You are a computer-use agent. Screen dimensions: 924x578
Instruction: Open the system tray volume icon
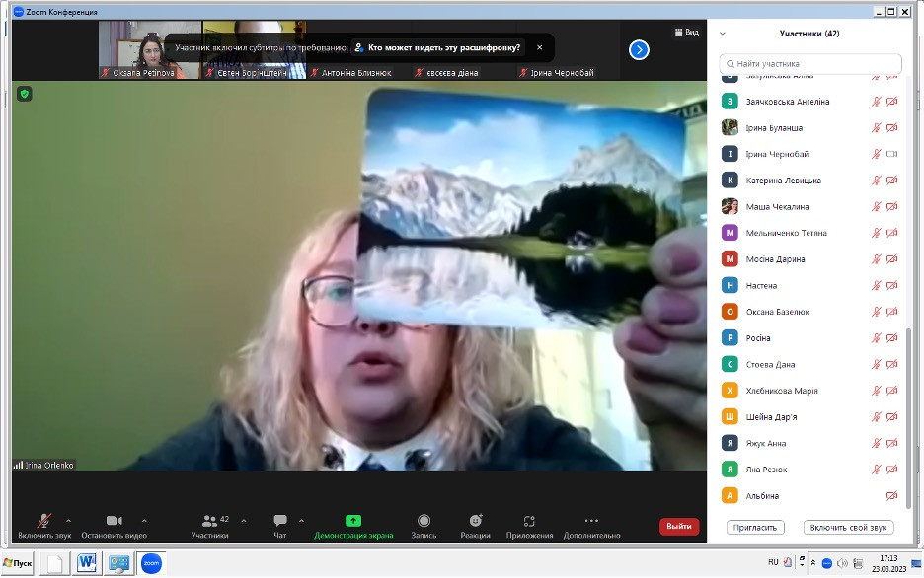click(x=842, y=563)
